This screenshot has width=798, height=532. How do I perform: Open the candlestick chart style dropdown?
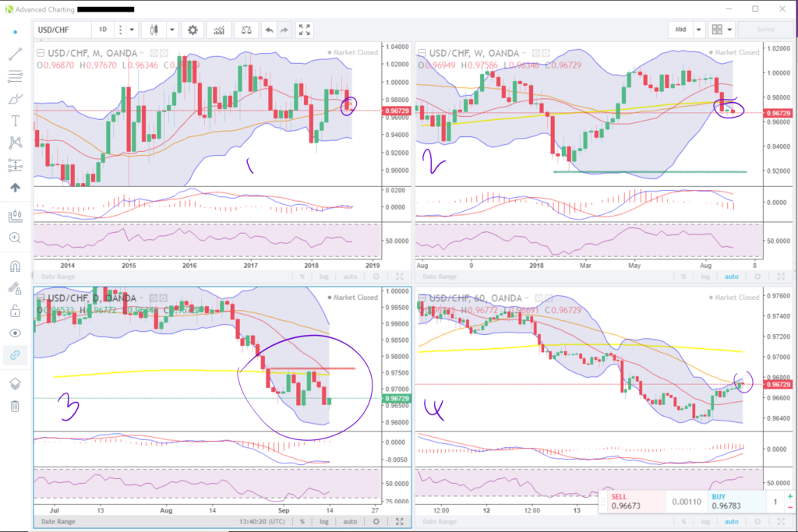[172, 30]
